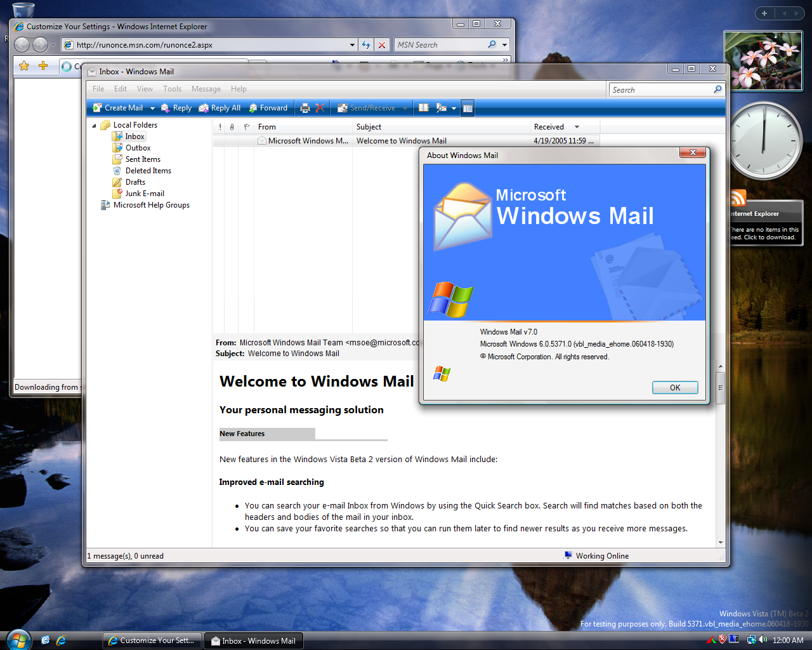Click the MSN Search box in Internet Explorer
The height and width of the screenshot is (650, 812).
click(440, 45)
